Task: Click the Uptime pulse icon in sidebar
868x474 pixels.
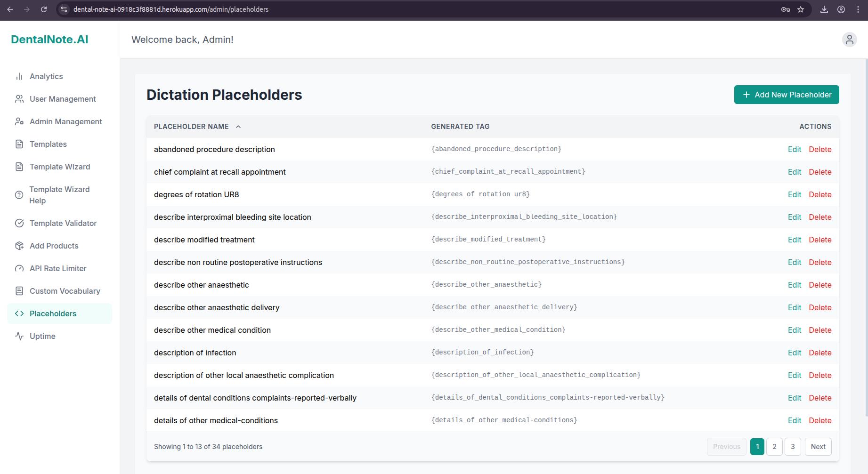Action: click(19, 336)
